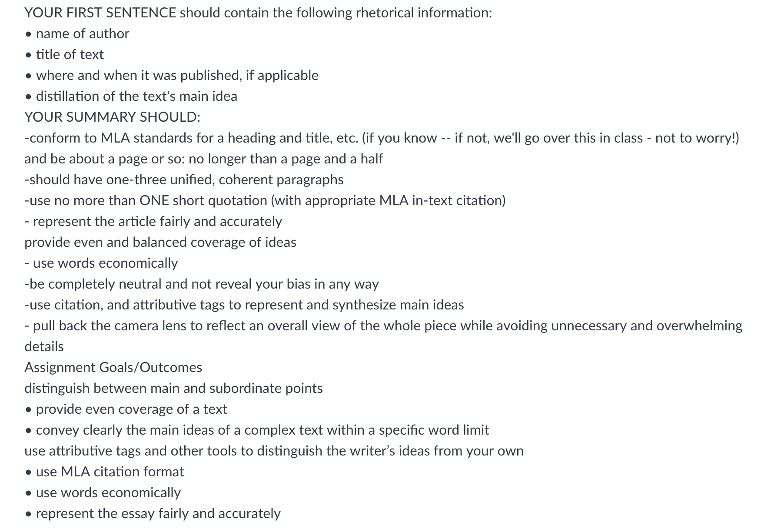Click the 'Assignment Goals/Outcomes' heading
771x532 pixels.
point(113,367)
